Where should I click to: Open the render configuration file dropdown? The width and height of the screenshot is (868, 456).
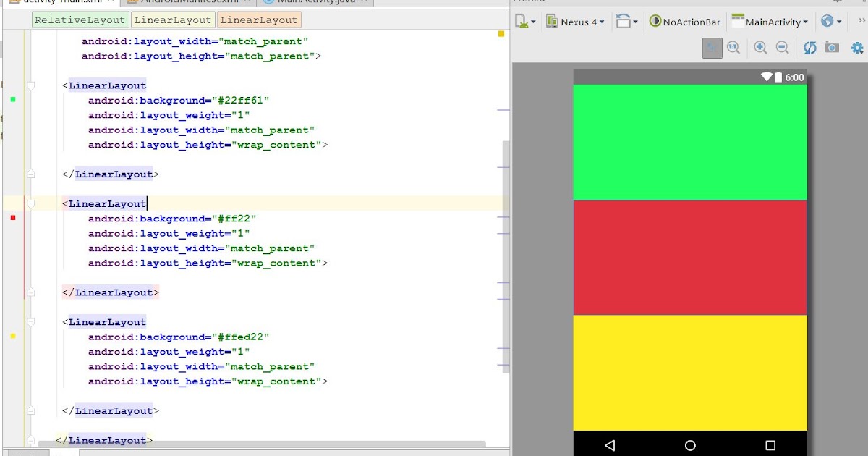tap(525, 22)
